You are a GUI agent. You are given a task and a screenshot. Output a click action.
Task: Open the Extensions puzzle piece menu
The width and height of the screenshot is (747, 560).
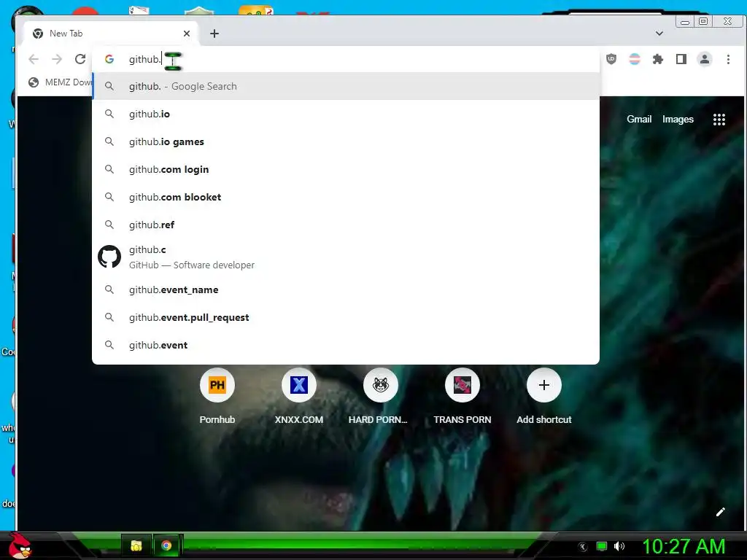coord(658,59)
